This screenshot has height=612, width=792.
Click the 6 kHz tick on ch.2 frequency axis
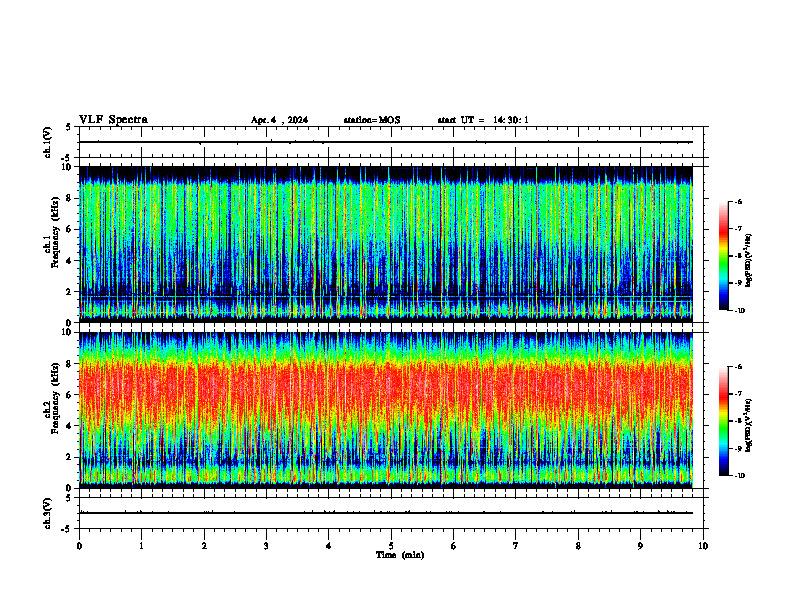click(x=70, y=395)
